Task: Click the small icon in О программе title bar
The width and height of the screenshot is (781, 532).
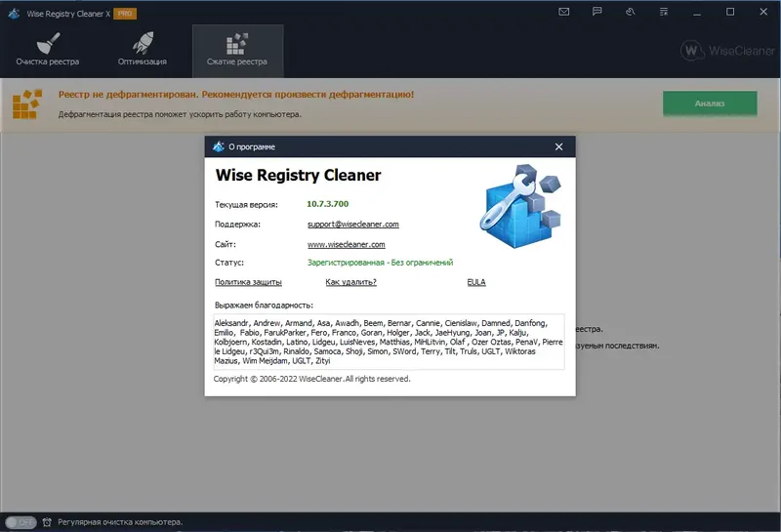Action: click(218, 147)
